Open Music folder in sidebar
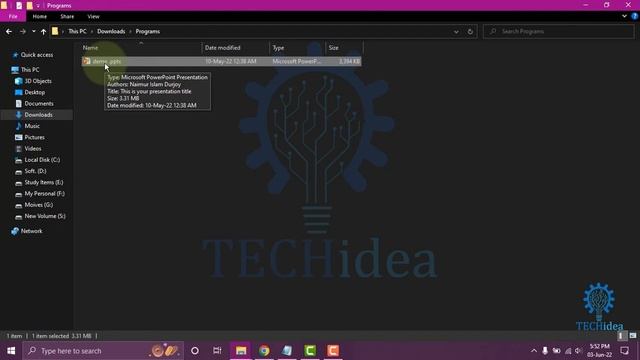Viewport: 640px width, 360px height. pos(31,126)
